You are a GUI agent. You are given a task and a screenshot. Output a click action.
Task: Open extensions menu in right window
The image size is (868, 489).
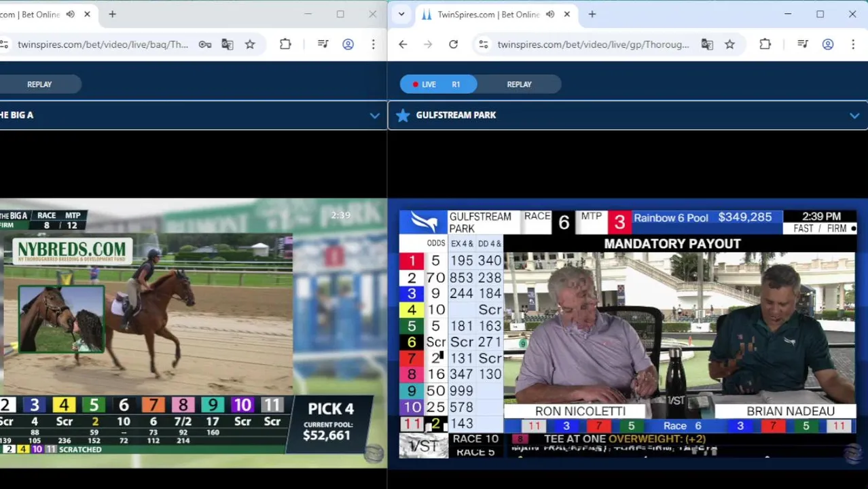coord(765,44)
